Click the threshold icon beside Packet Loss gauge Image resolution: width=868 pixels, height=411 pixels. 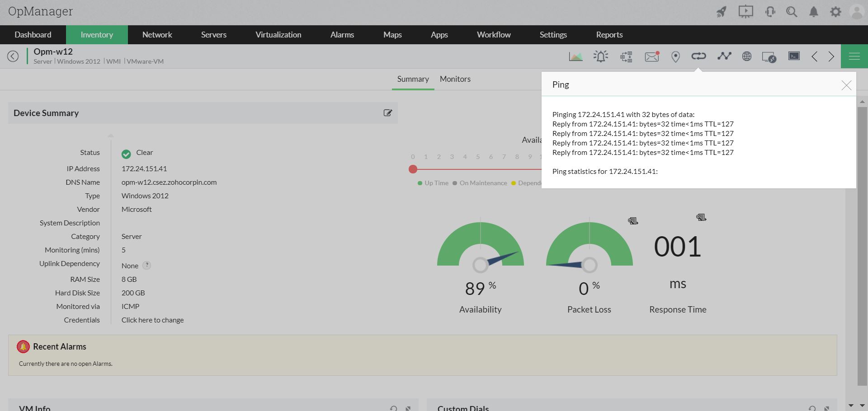(633, 221)
